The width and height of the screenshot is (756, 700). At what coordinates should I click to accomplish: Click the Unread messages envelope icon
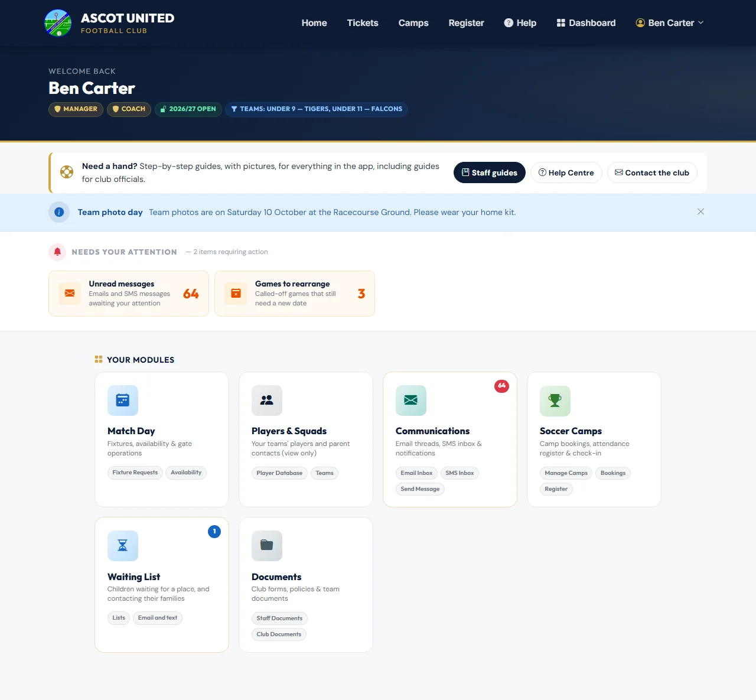point(70,294)
